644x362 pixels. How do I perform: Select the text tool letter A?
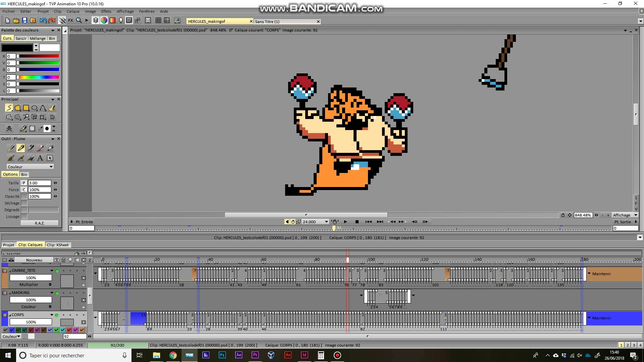[x=40, y=158]
